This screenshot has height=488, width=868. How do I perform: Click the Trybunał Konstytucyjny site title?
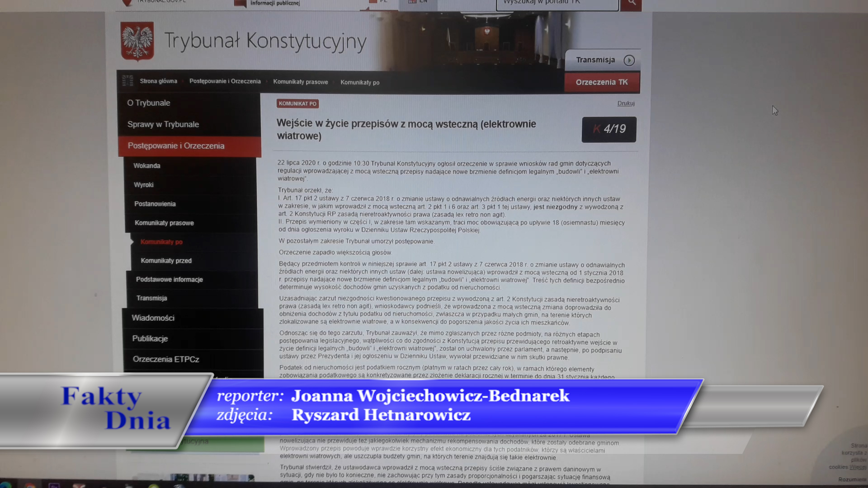point(265,41)
